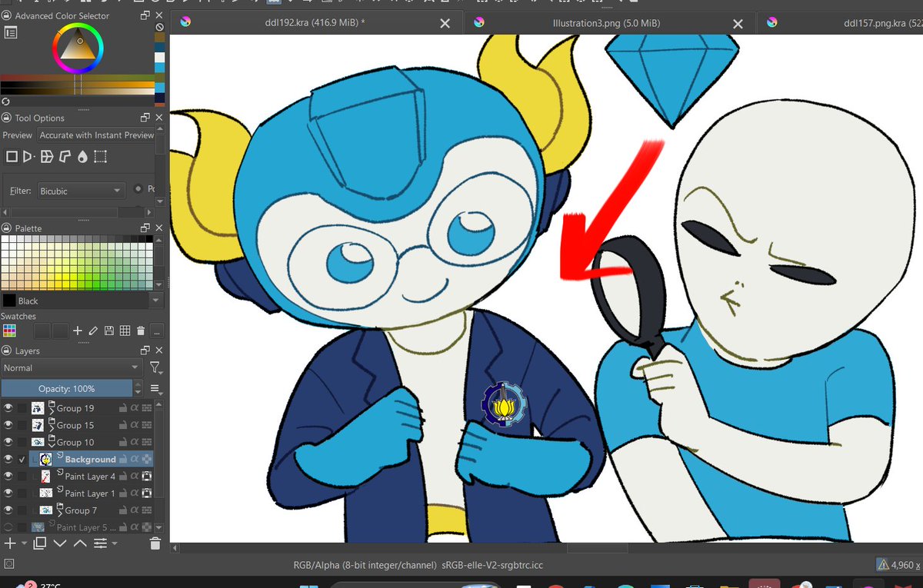Select the Warp transform mode icon
This screenshot has width=923, height=588.
pos(47,157)
